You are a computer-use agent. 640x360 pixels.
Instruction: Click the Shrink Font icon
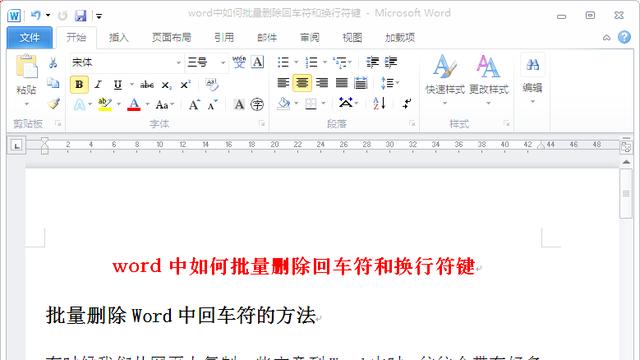coord(212,105)
